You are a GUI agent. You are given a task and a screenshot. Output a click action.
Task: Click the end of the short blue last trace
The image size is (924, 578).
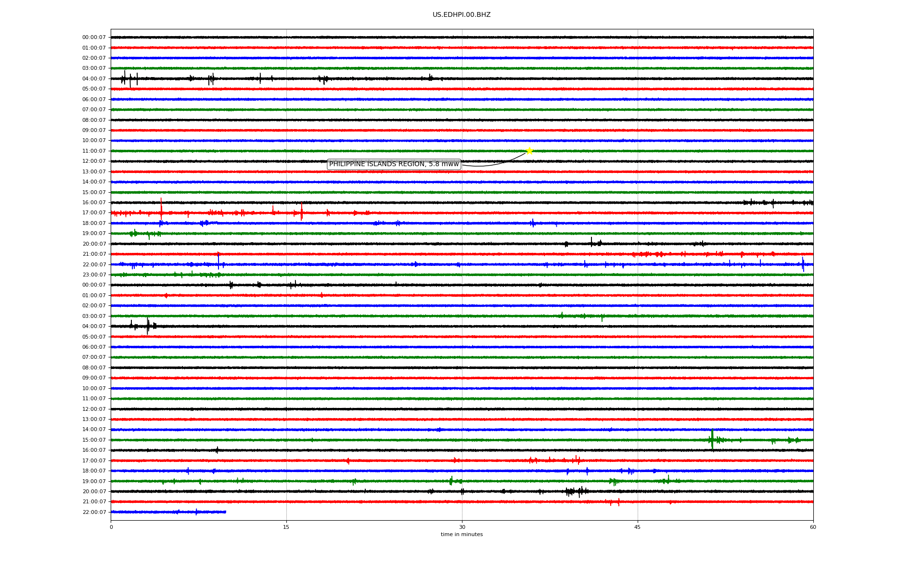click(225, 512)
